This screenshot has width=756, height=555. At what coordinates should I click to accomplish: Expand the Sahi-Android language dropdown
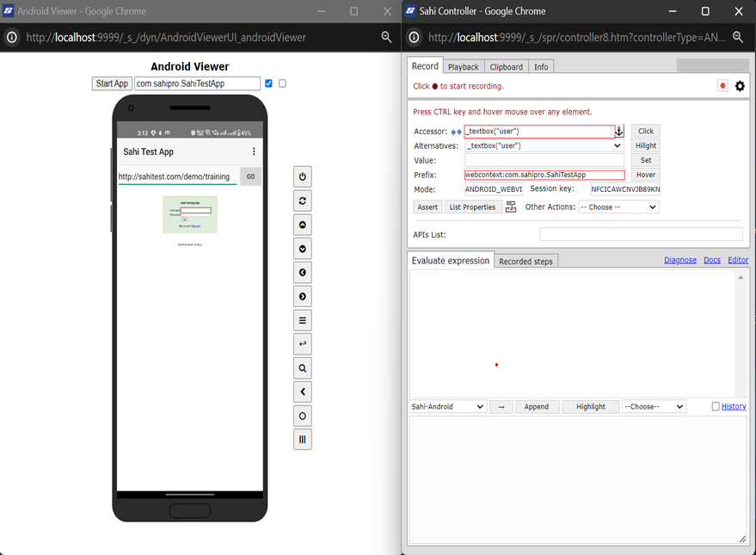click(x=448, y=407)
